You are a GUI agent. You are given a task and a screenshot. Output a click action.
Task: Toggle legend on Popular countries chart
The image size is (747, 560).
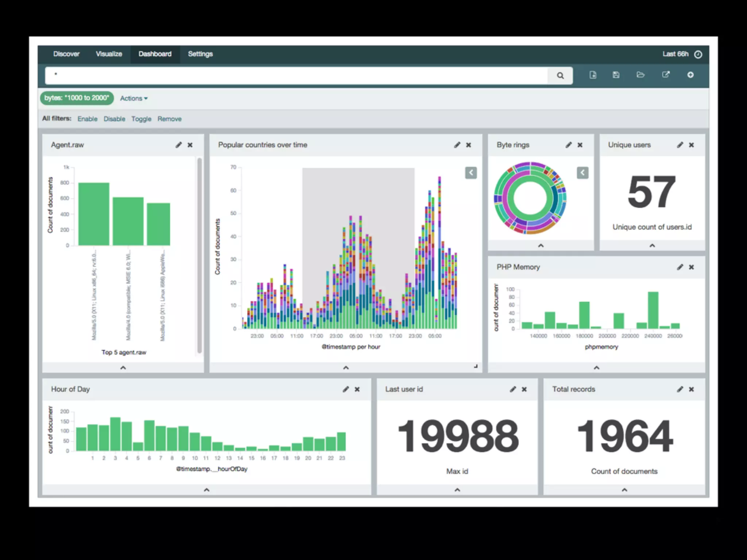pos(471,172)
